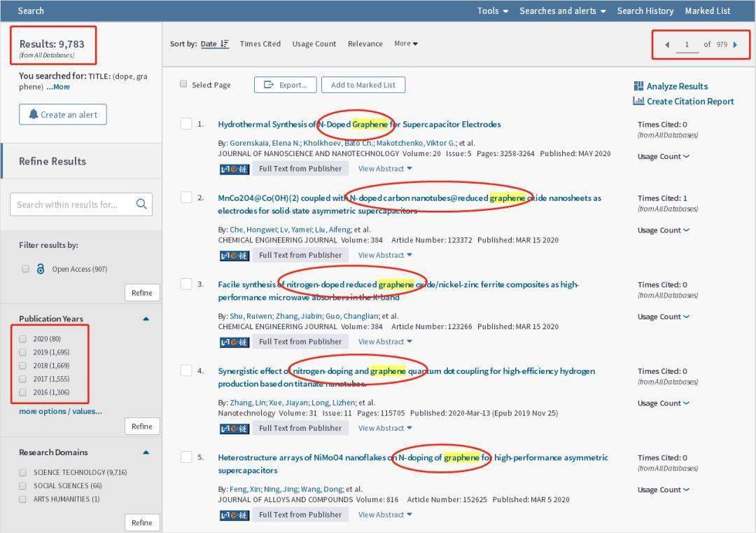Screen dimensions: 756x533
Task: Go to Marked List in top bar
Action: point(707,11)
